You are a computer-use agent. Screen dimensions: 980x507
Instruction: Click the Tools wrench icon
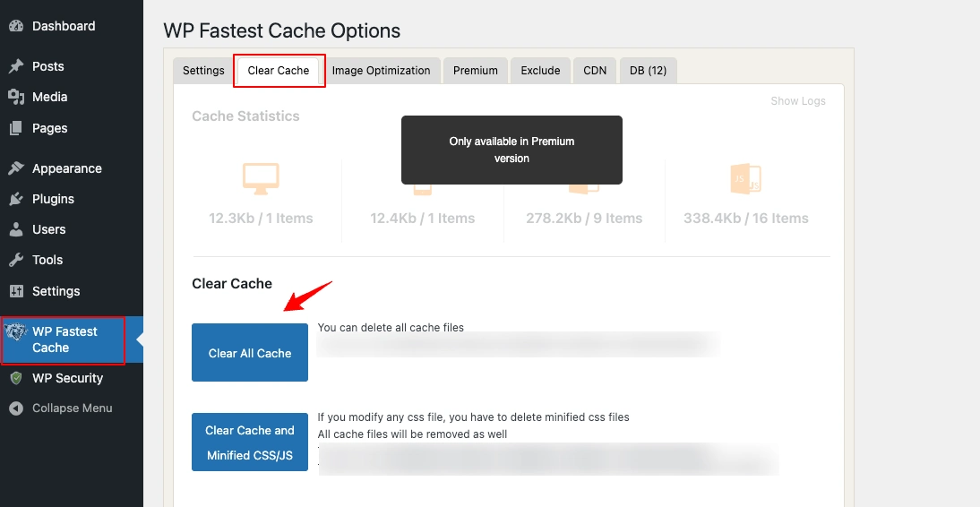(x=16, y=260)
